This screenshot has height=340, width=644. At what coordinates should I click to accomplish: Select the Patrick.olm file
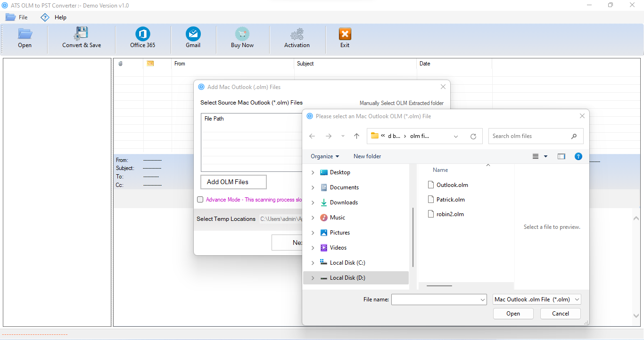446,199
